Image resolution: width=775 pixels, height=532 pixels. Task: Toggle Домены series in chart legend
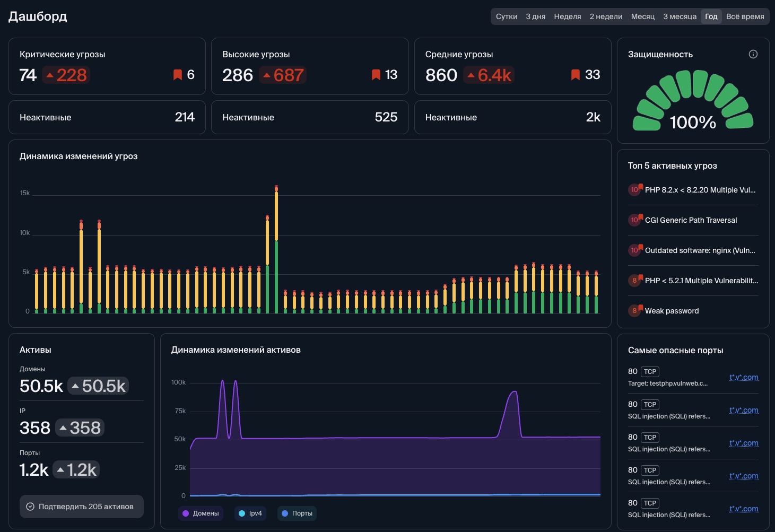(x=201, y=513)
